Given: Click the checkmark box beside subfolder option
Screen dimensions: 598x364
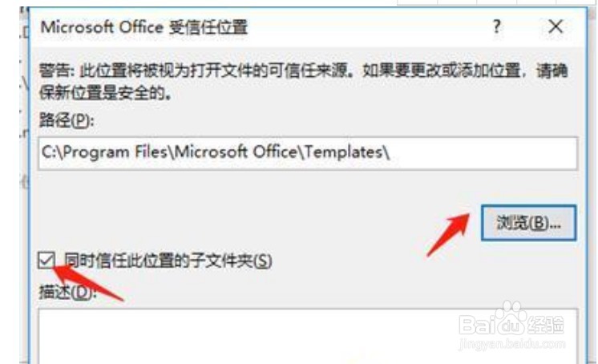Looking at the screenshot, I should [46, 261].
